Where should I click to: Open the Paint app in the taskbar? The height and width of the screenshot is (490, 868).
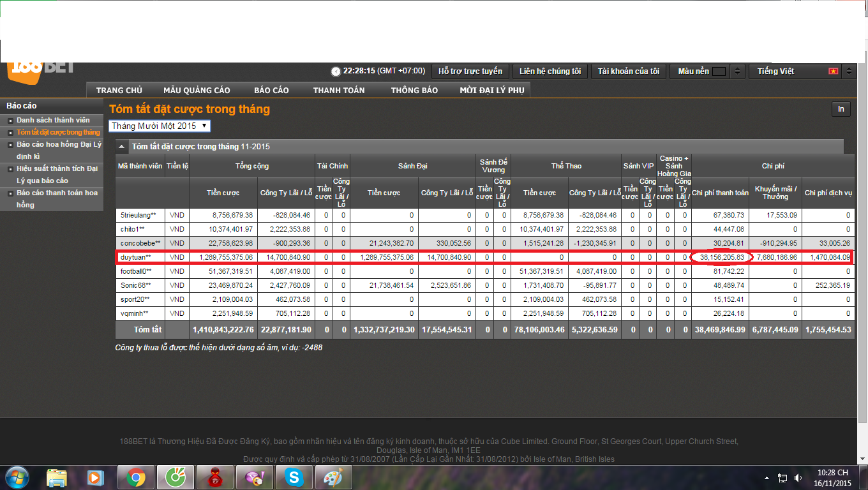coord(333,477)
